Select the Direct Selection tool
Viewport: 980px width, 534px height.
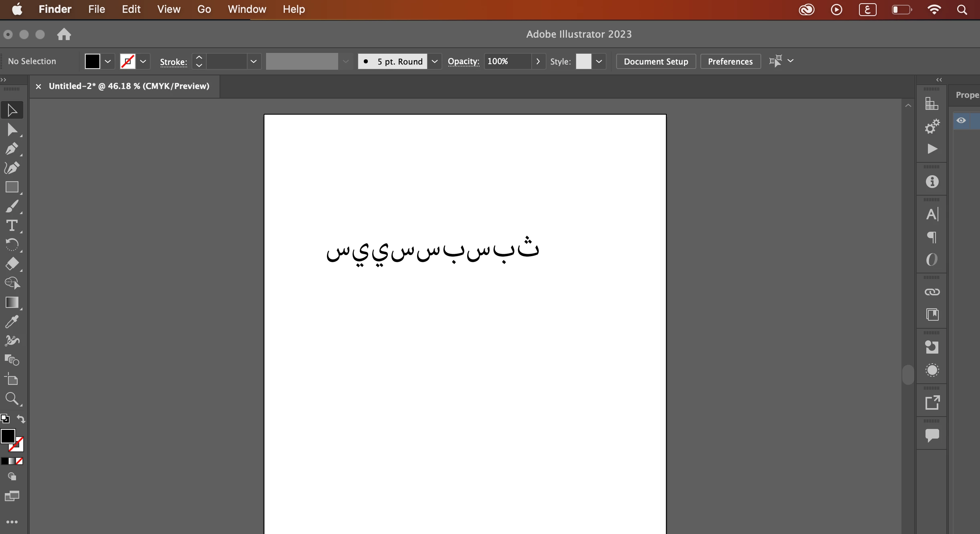coord(12,129)
